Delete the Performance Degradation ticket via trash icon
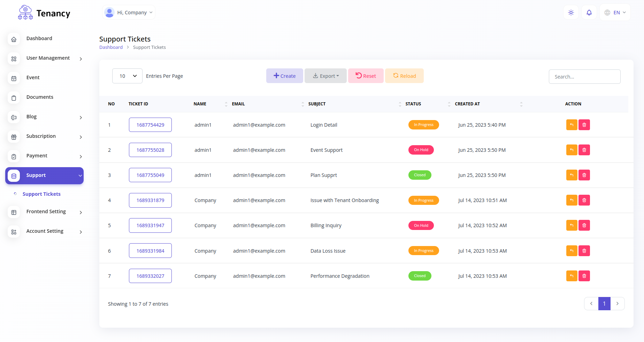 [x=584, y=276]
